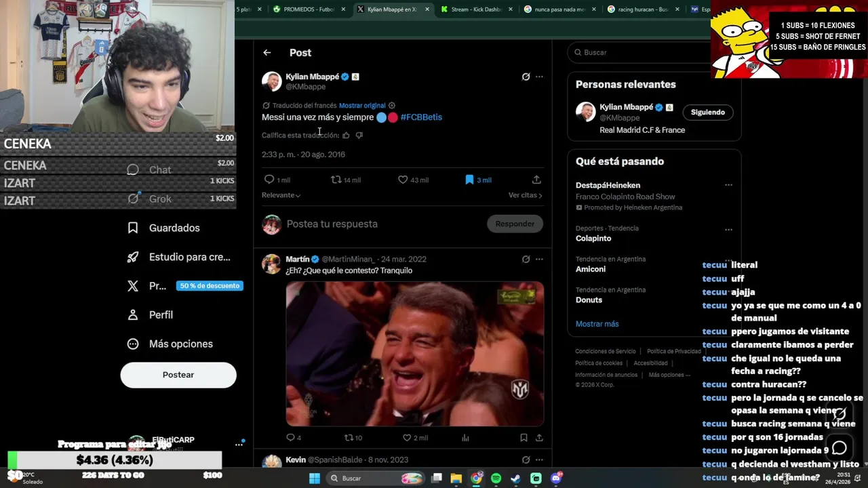Open account menu dots for ElButiCARP

(x=239, y=444)
